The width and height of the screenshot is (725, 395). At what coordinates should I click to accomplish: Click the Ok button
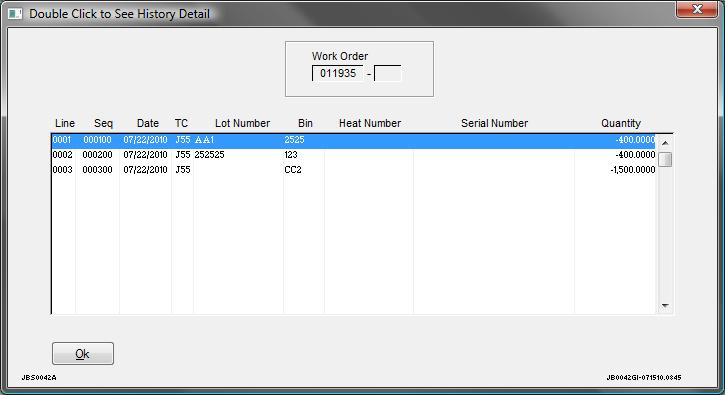[83, 354]
